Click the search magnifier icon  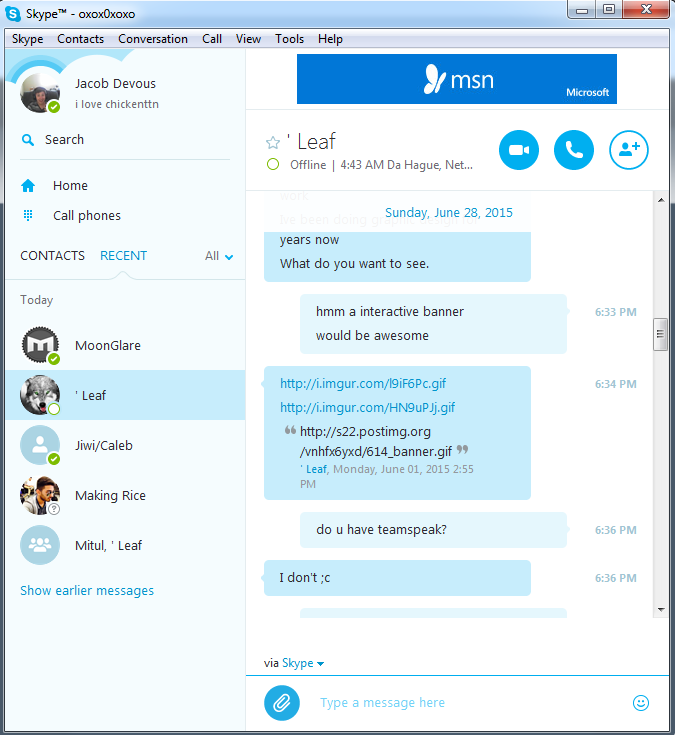tap(28, 140)
